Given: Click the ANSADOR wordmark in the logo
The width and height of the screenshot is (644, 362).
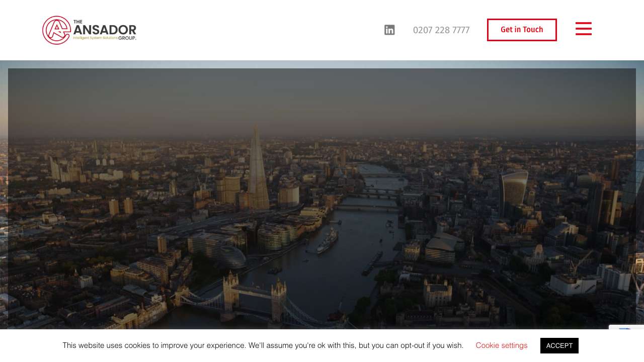Looking at the screenshot, I should click(x=105, y=30).
